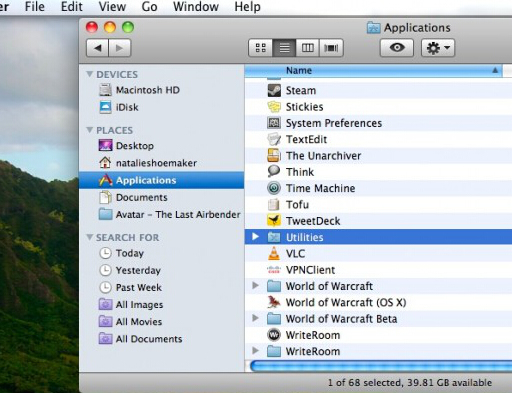512x393 pixels.
Task: Click the natalieshoemaker home icon
Action: 105,163
